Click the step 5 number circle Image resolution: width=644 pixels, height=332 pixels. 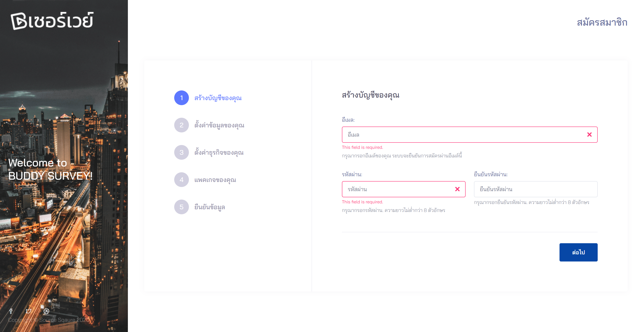(182, 207)
